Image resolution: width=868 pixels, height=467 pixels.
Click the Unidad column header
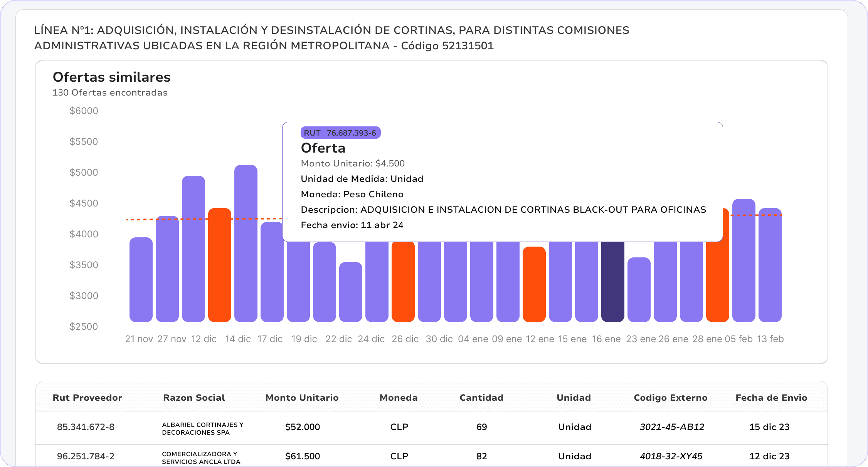tap(574, 398)
